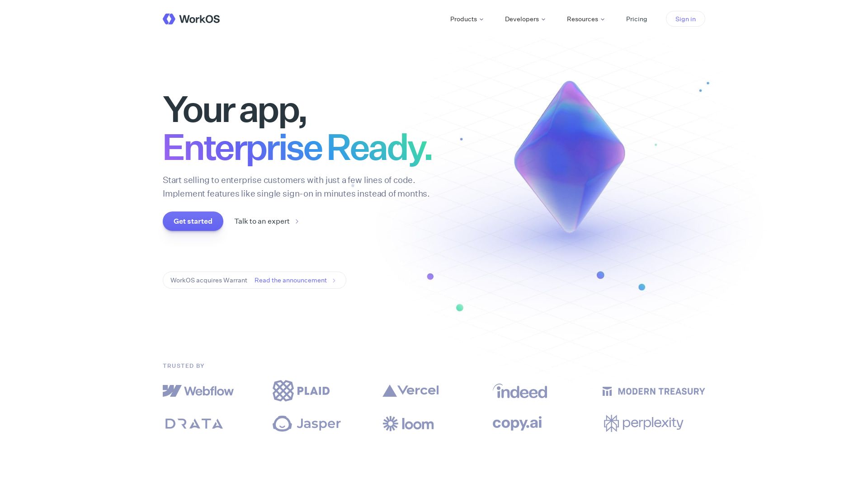The image size is (868, 488).
Task: Click the announcement arrow chevron icon
Action: 335,280
